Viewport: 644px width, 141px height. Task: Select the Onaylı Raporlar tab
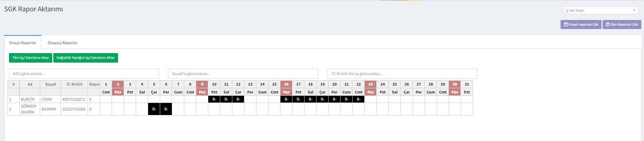23,43
